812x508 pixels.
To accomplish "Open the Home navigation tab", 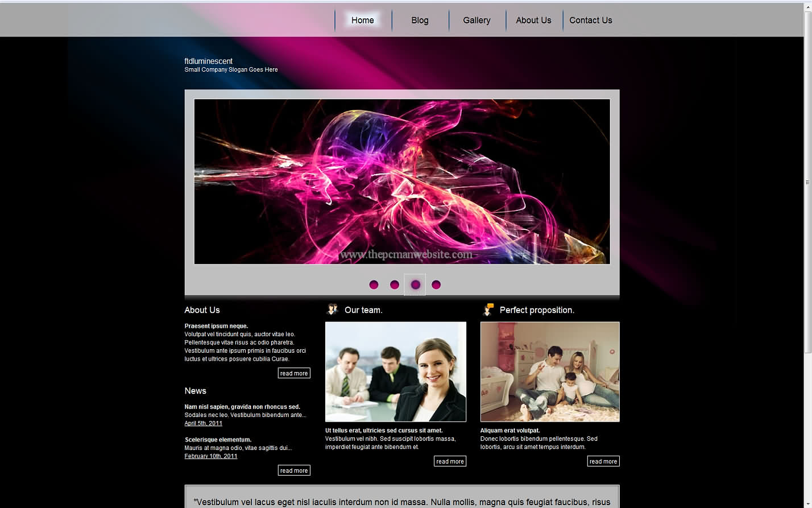I will tap(363, 20).
